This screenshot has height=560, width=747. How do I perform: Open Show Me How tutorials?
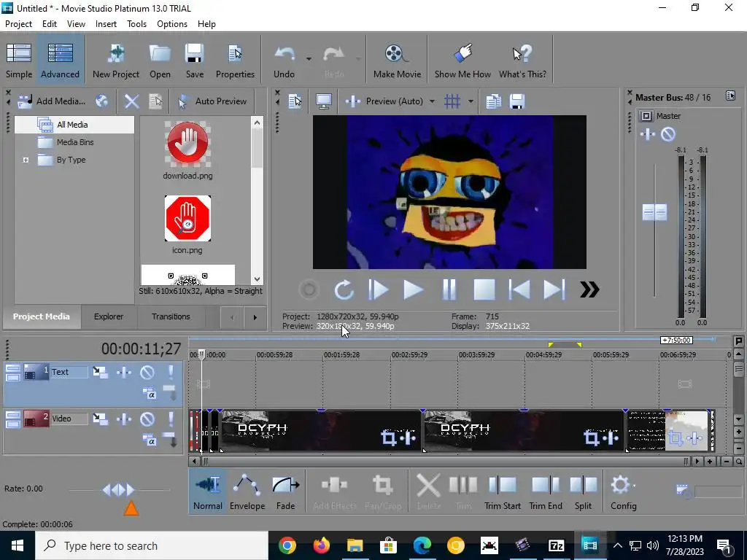(x=462, y=61)
